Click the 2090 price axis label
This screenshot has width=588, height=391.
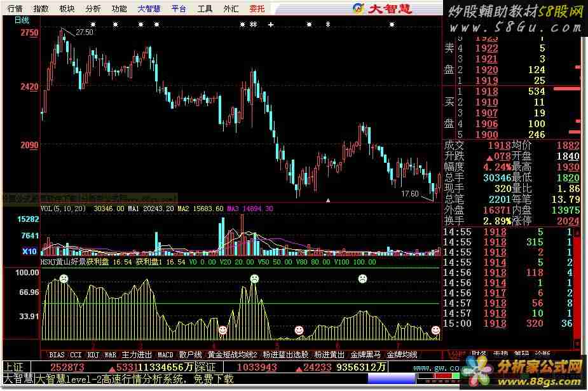point(29,146)
